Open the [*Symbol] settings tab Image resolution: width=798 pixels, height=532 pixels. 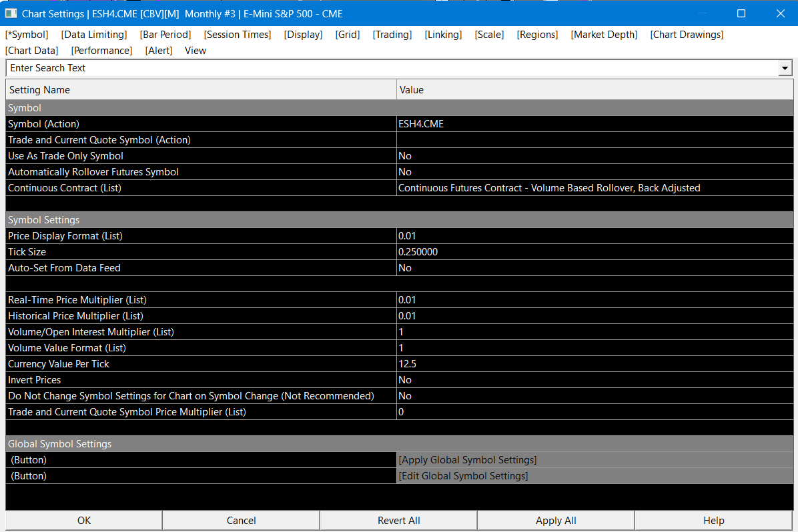(x=27, y=35)
